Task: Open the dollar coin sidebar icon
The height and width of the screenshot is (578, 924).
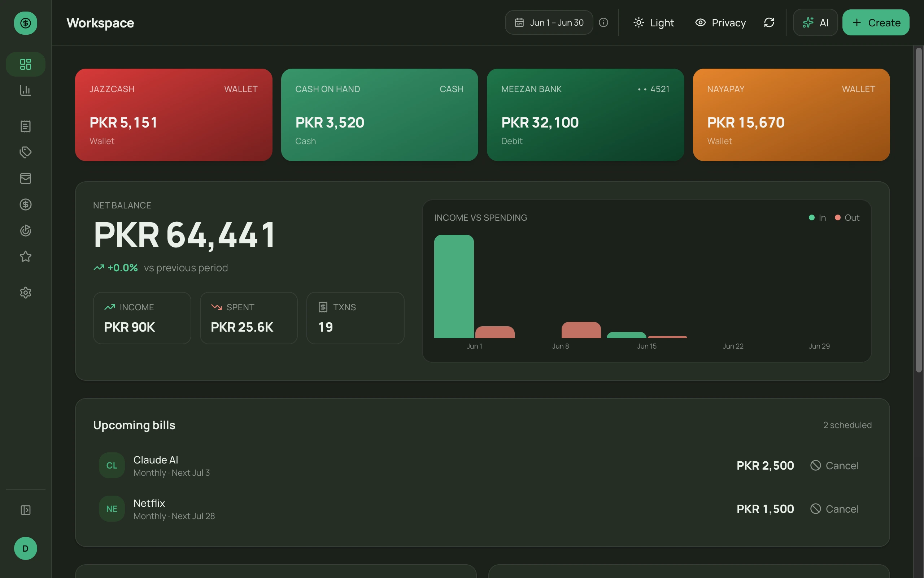Action: (26, 204)
